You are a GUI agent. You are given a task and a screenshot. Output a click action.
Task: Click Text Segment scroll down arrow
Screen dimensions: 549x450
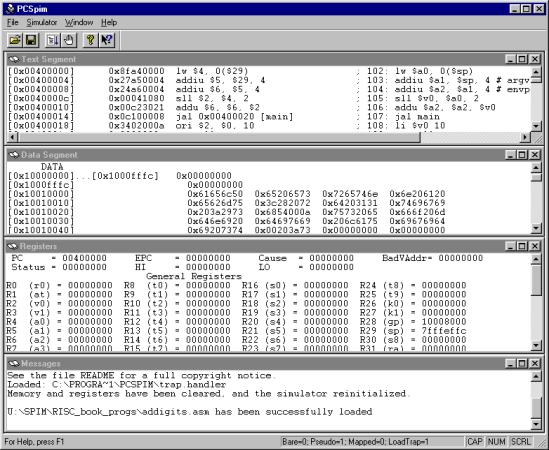[536, 126]
